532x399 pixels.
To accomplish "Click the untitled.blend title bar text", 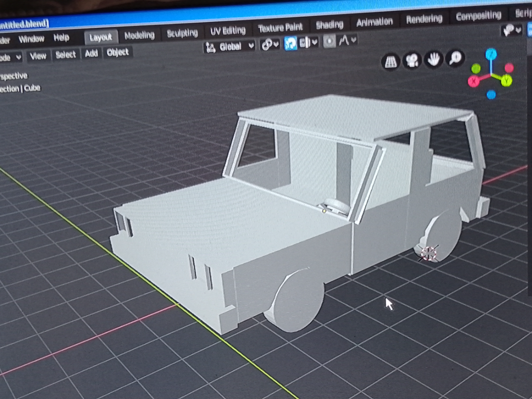I will [x=24, y=24].
